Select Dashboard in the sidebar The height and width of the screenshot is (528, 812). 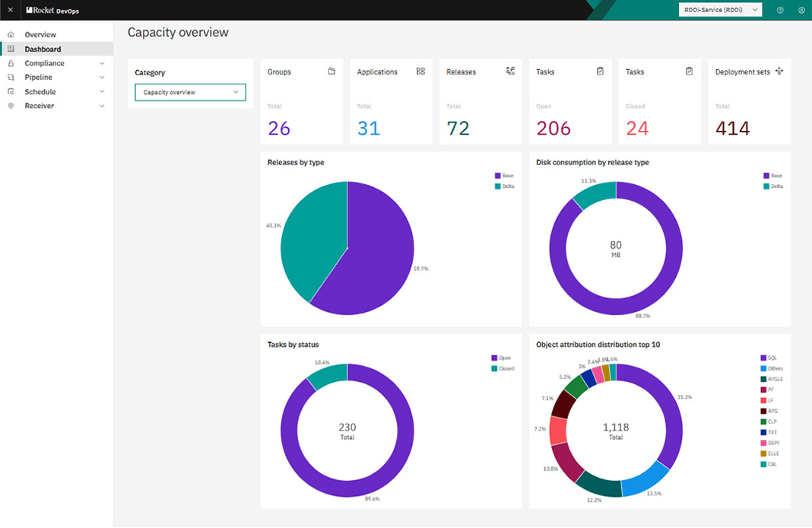44,48
